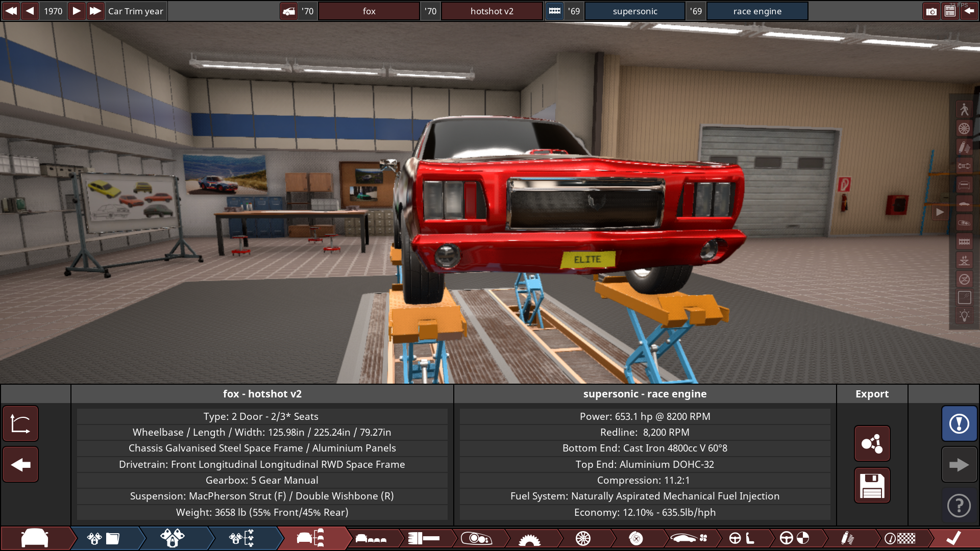Open the interior steering and seat tab
The height and width of the screenshot is (551, 980).
tap(742, 538)
